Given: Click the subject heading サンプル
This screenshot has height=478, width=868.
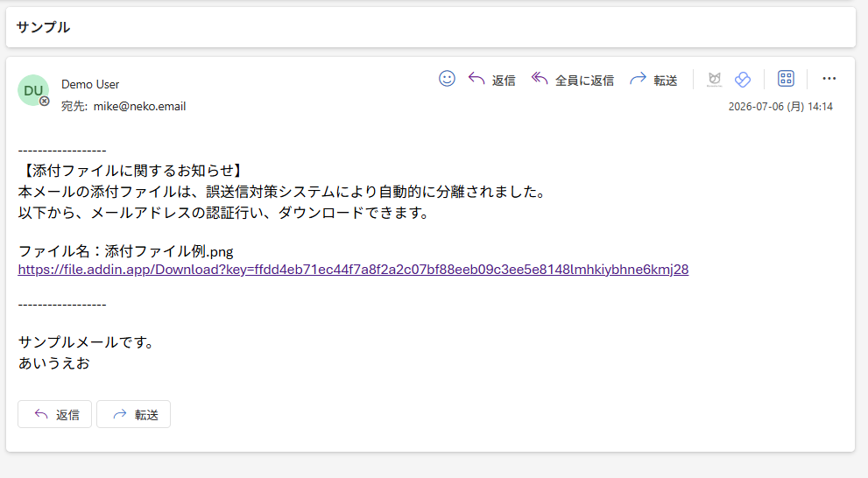Looking at the screenshot, I should 43,27.
